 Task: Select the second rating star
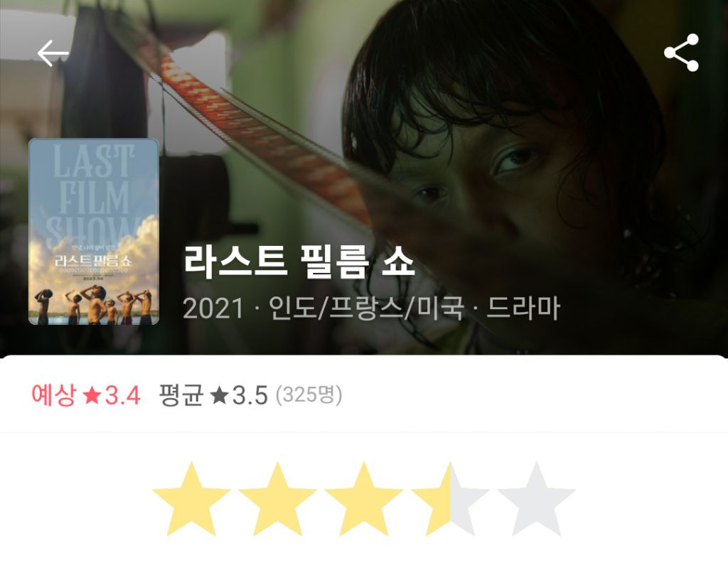pyautogui.click(x=278, y=499)
